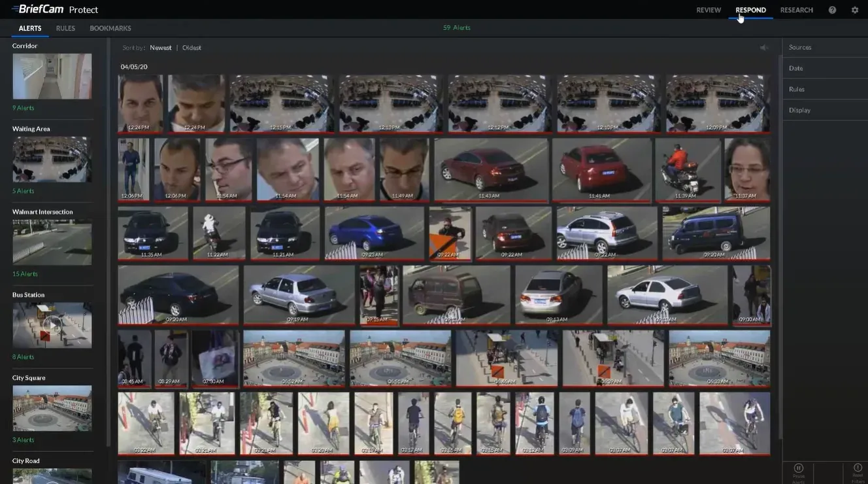
Task: Click the Pause Alerts button
Action: (799, 472)
